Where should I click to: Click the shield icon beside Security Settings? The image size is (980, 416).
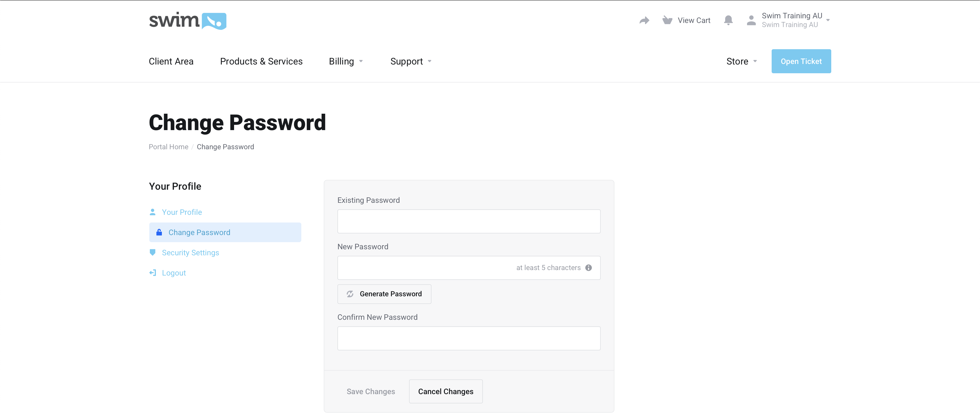pos(153,252)
